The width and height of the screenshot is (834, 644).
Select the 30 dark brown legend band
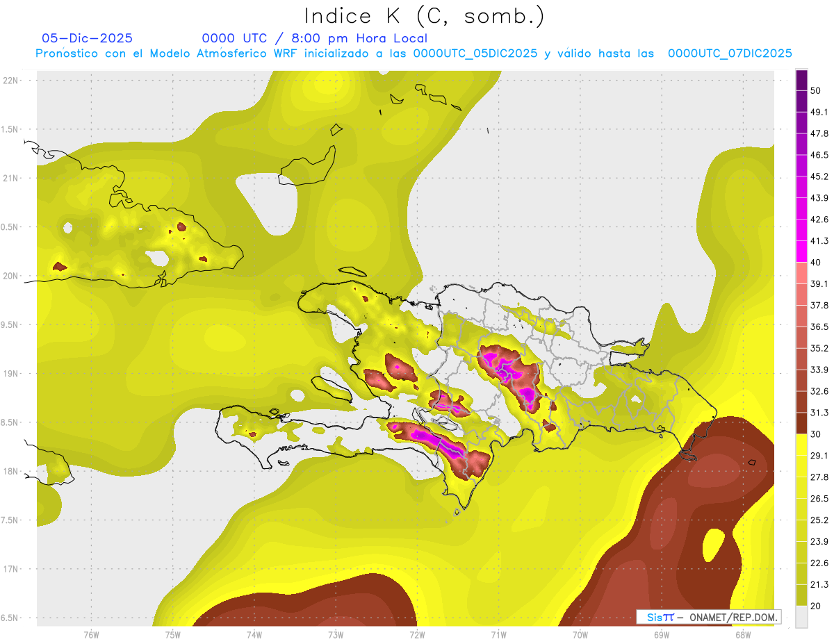click(x=801, y=424)
